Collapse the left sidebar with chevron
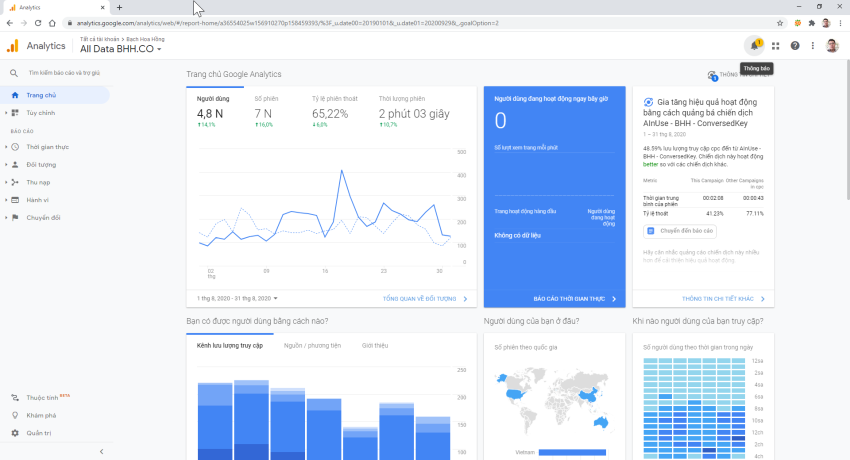The height and width of the screenshot is (460, 850). coord(101,451)
